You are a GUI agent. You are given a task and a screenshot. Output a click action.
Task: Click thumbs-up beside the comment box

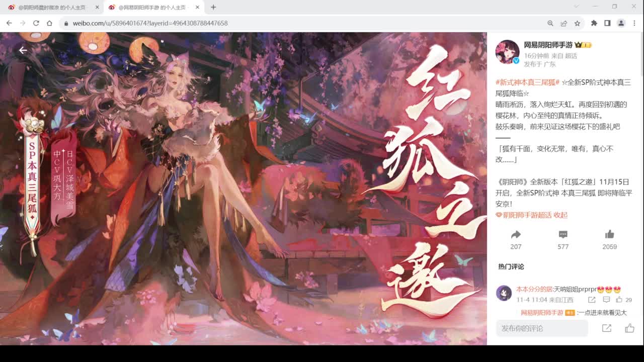point(629,328)
